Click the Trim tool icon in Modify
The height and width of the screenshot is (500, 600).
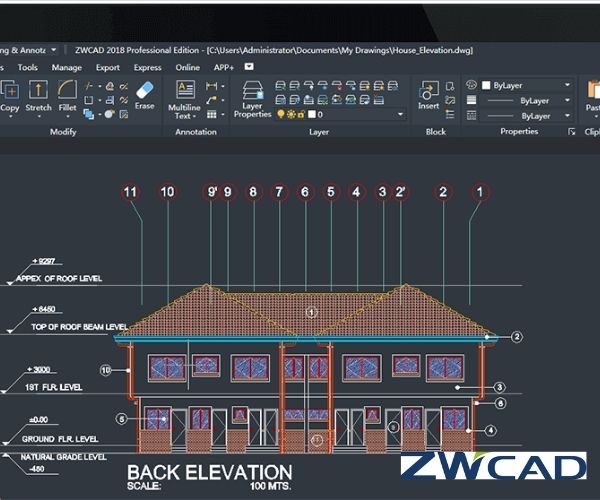click(88, 86)
